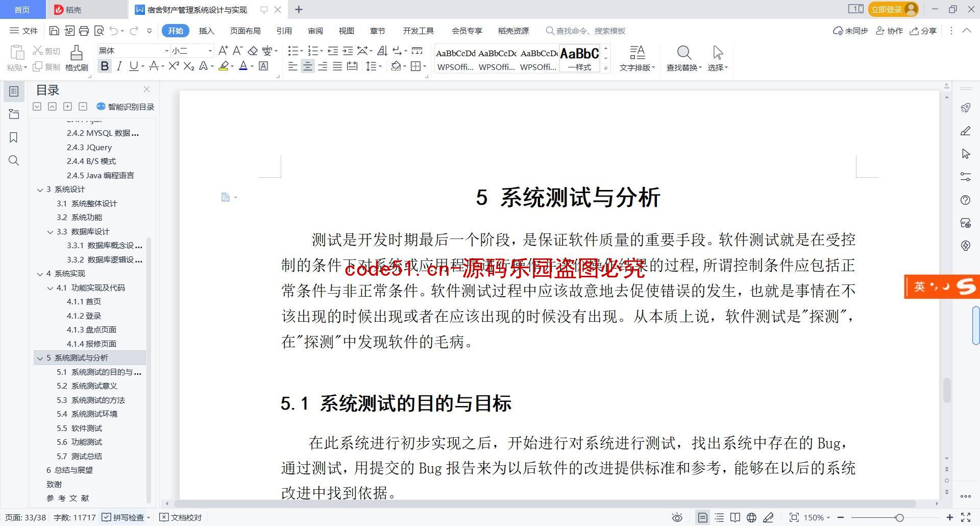Click 分享 share button
The width and height of the screenshot is (980, 526).
point(923,31)
